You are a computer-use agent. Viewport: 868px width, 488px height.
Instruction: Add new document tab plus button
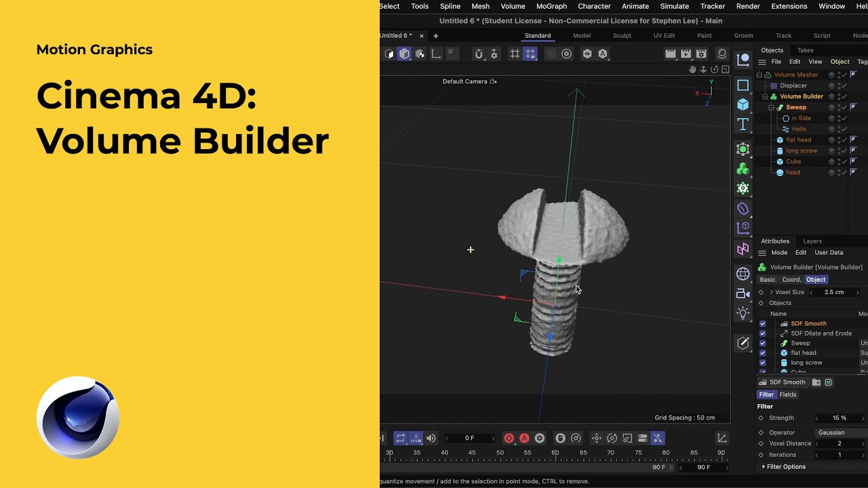[x=435, y=36]
